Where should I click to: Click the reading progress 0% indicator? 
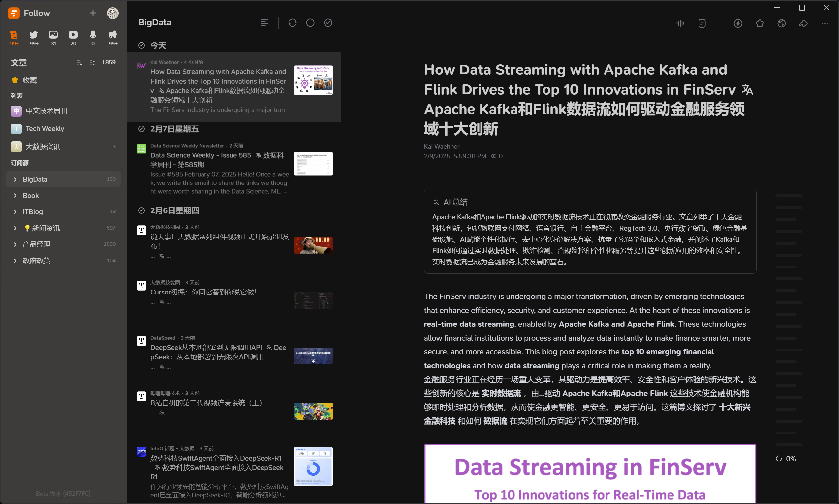click(786, 459)
